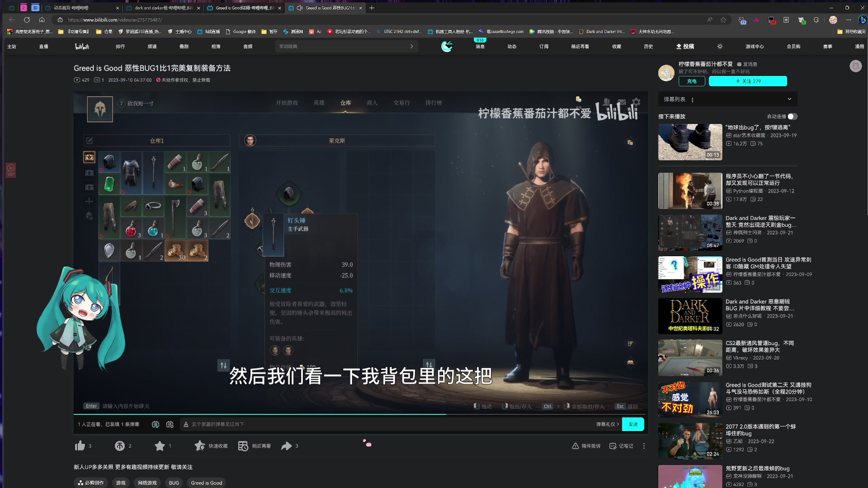Open a new browser tab
This screenshot has height=488, width=868.
[x=372, y=8]
